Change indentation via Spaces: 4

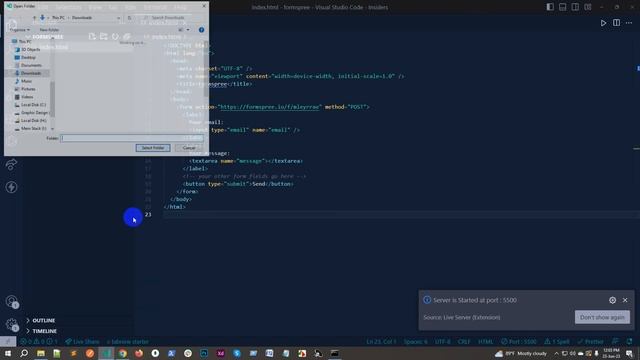click(x=416, y=342)
